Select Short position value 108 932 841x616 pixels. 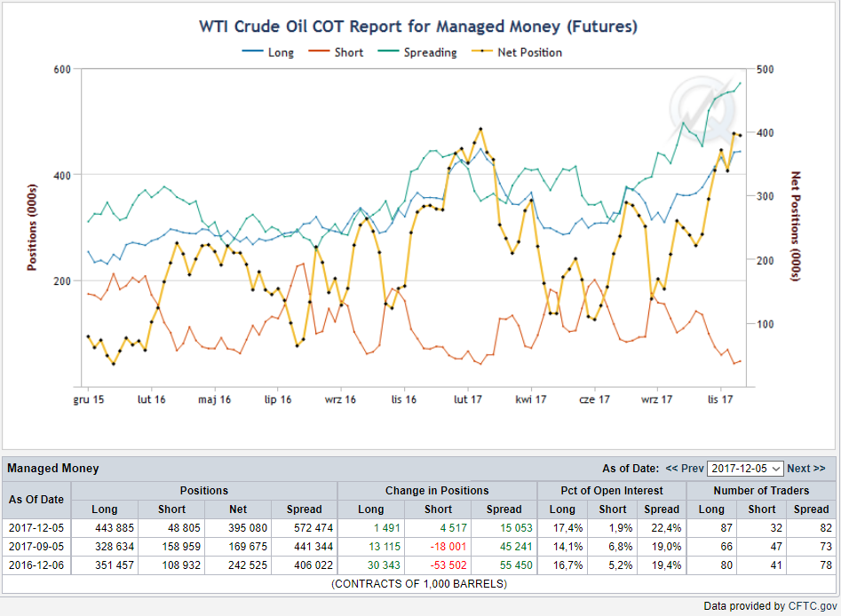181,565
